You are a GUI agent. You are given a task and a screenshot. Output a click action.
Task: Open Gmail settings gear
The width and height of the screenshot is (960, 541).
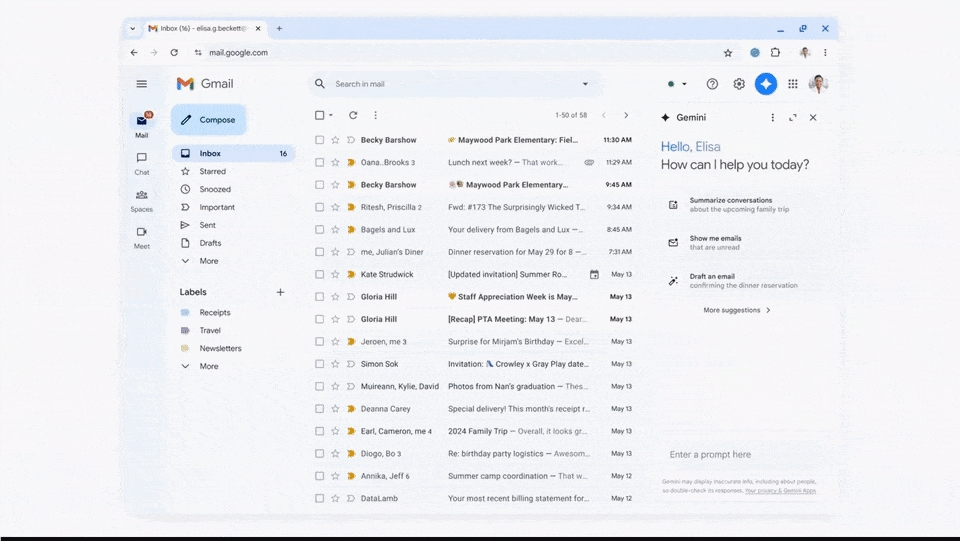(739, 84)
